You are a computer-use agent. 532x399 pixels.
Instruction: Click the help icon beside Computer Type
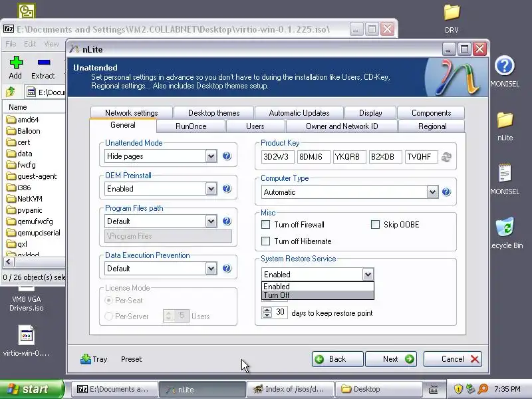coord(446,192)
